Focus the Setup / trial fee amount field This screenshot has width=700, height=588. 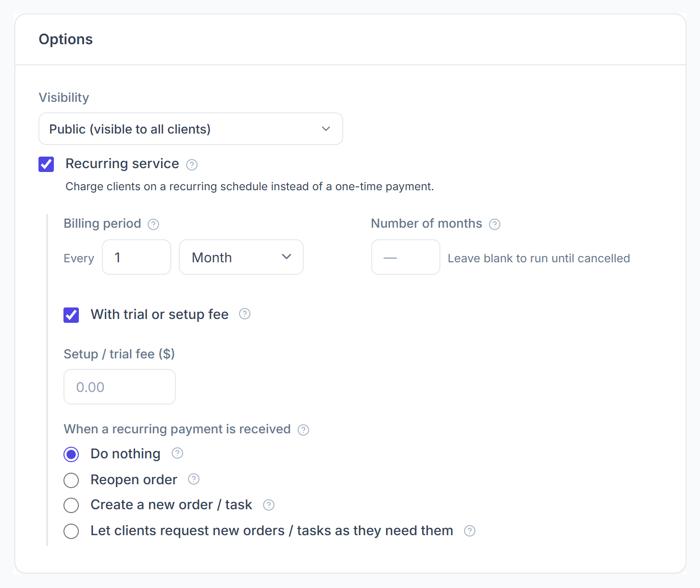(120, 387)
